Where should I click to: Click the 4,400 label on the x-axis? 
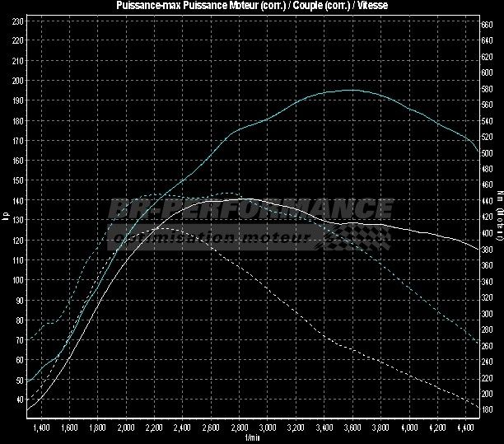[x=465, y=428]
